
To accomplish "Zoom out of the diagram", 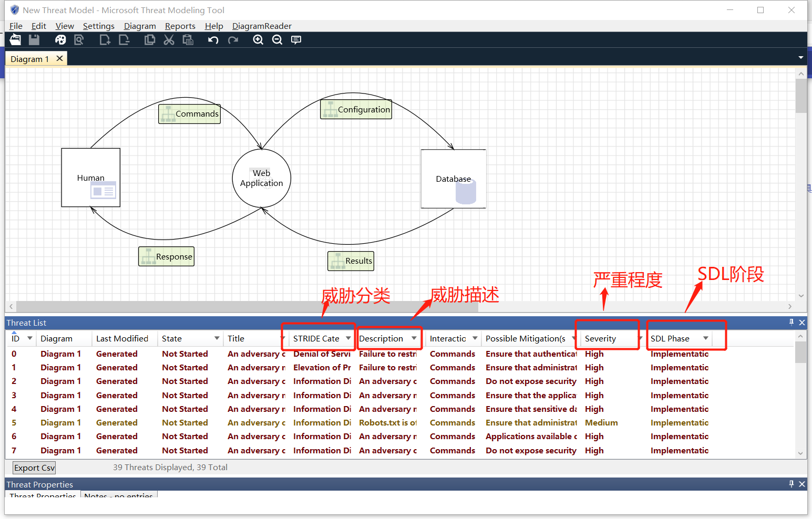I will (277, 40).
